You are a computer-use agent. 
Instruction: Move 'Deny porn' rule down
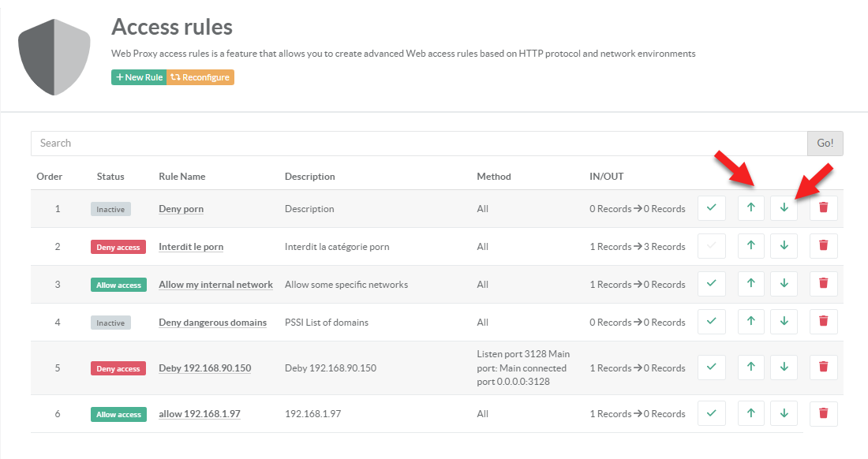[784, 208]
